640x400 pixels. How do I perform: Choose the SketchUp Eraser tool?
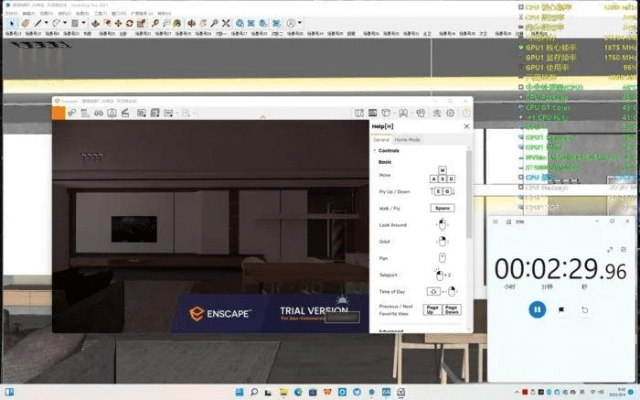point(25,22)
